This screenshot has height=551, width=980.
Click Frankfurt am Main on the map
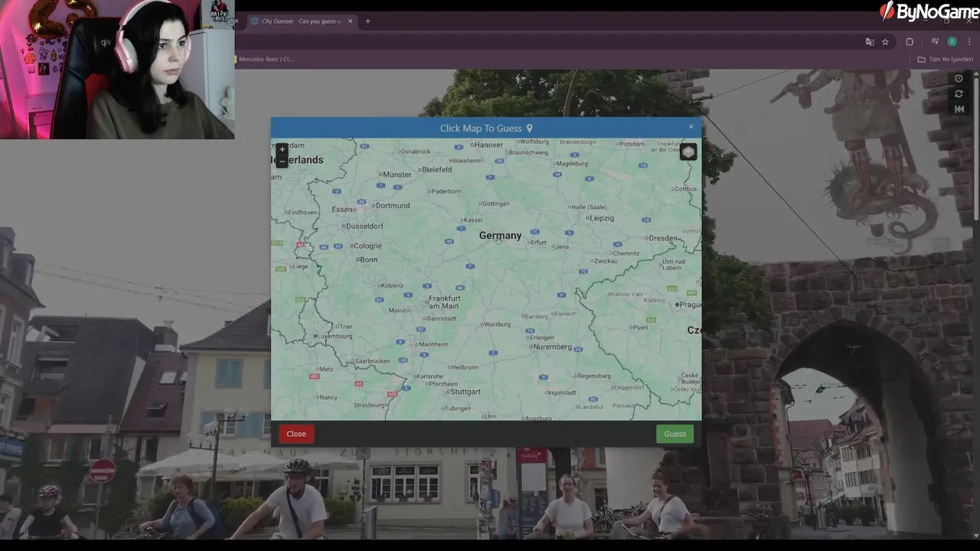point(444,302)
